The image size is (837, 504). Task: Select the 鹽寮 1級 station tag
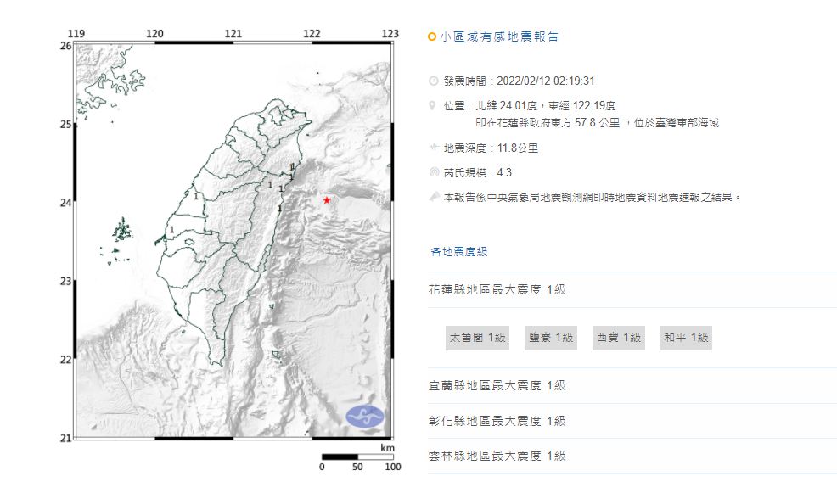tap(551, 338)
